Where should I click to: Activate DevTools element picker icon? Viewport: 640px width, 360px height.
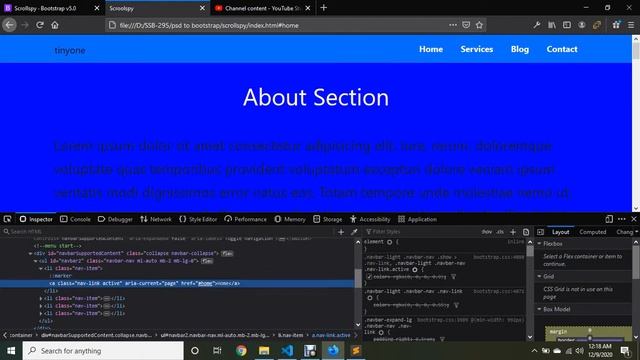click(7, 219)
